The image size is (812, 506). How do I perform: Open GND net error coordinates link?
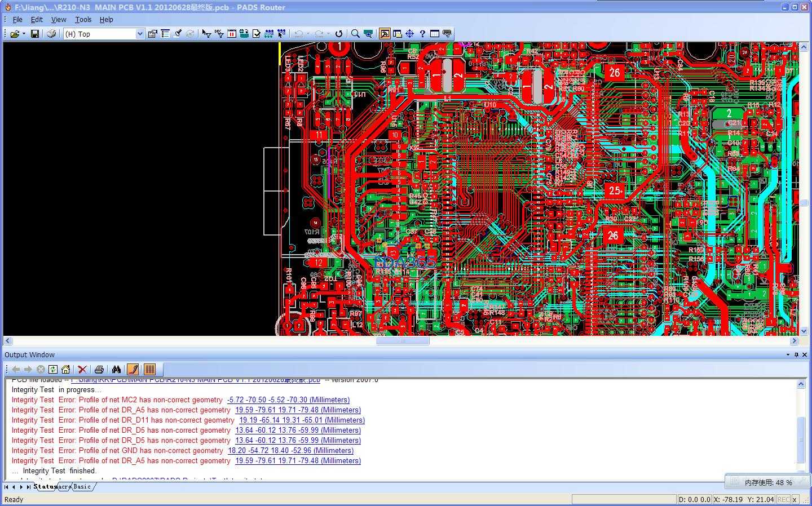[x=290, y=451]
